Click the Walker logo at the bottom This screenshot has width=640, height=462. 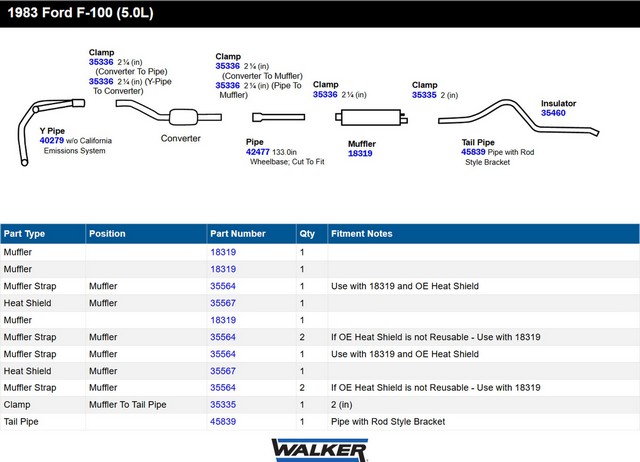(320, 450)
